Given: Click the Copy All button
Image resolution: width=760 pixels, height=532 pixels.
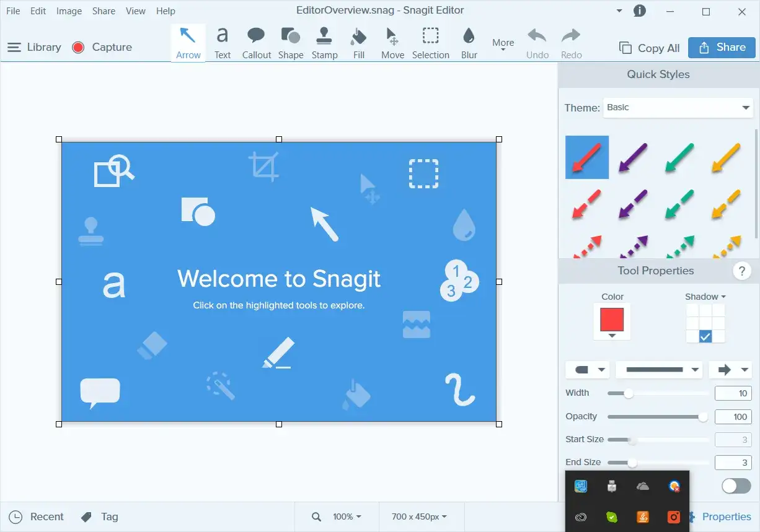Looking at the screenshot, I should click(x=648, y=48).
